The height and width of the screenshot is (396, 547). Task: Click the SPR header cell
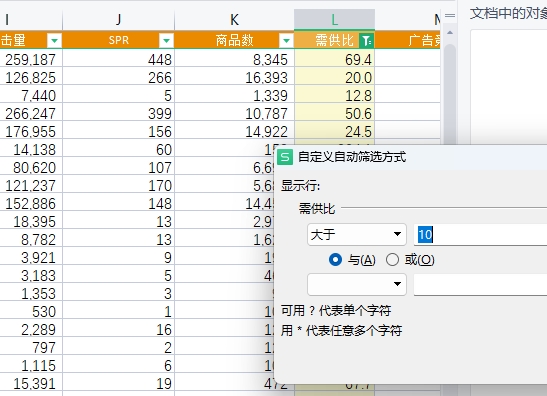[119, 40]
